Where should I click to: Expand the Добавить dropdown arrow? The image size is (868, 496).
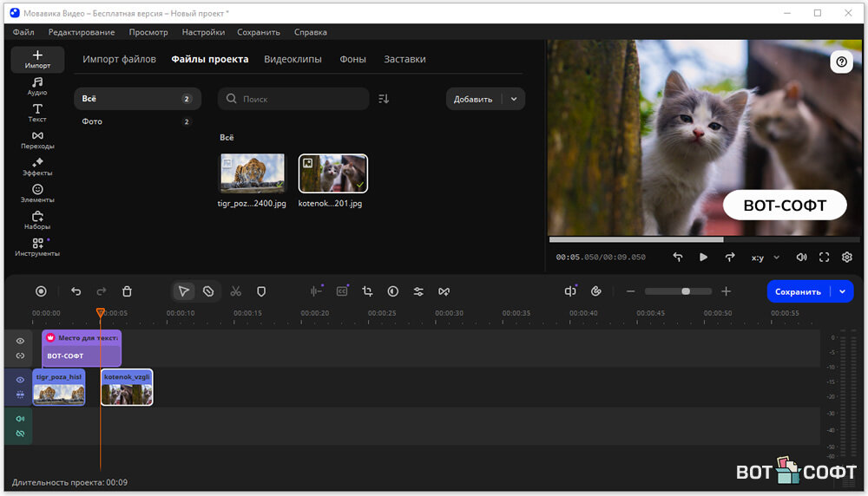pyautogui.click(x=514, y=99)
